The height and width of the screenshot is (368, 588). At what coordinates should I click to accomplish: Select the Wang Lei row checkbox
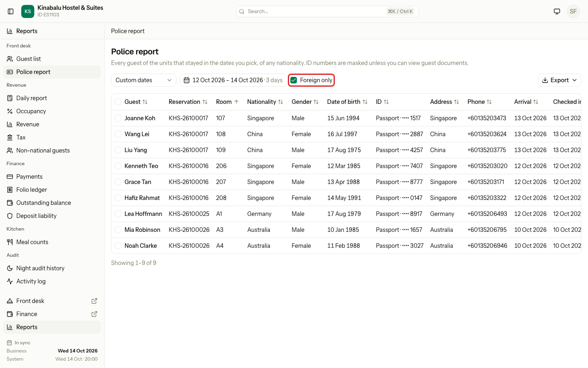pyautogui.click(x=118, y=134)
